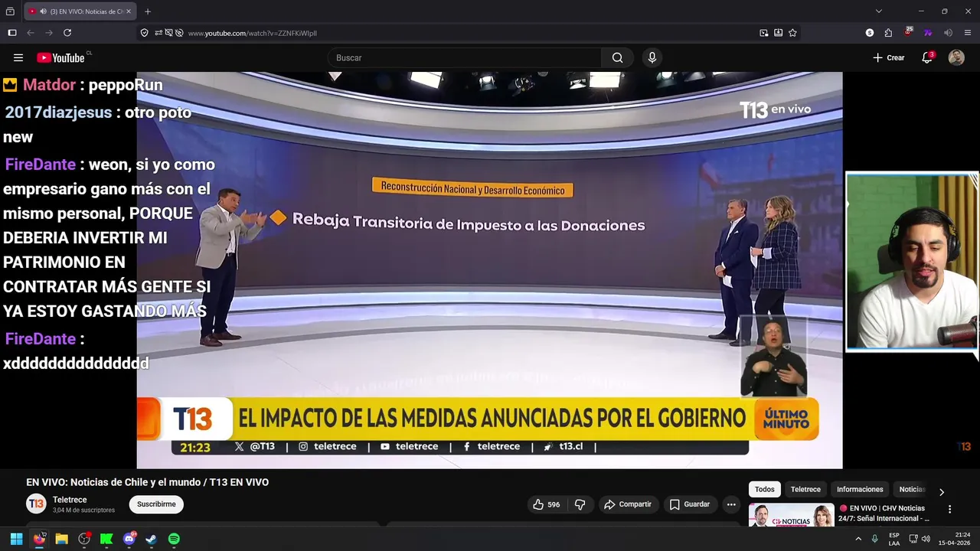This screenshot has height=551, width=980.
Task: Dislike the video with thumbs down
Action: point(580,504)
